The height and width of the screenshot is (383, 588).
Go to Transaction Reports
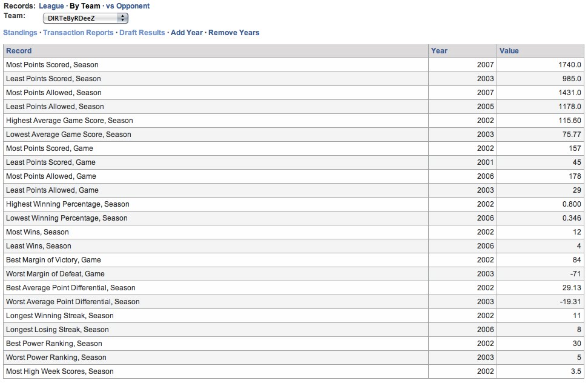pyautogui.click(x=78, y=33)
